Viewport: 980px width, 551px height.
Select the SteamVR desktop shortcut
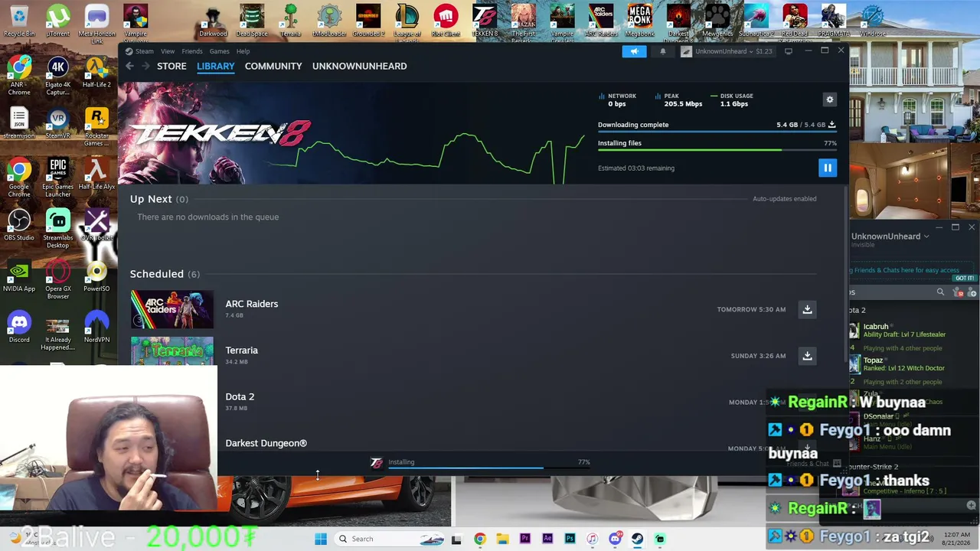pos(58,123)
